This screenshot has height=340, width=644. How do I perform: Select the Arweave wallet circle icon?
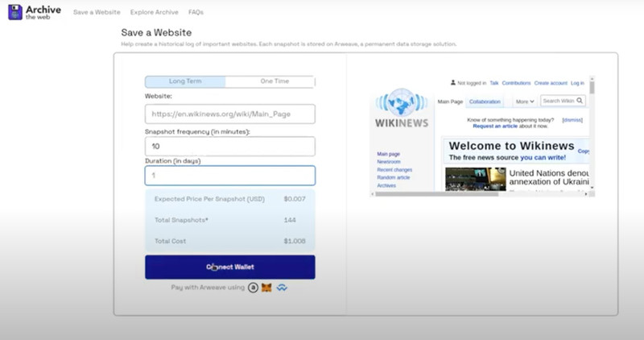point(253,288)
